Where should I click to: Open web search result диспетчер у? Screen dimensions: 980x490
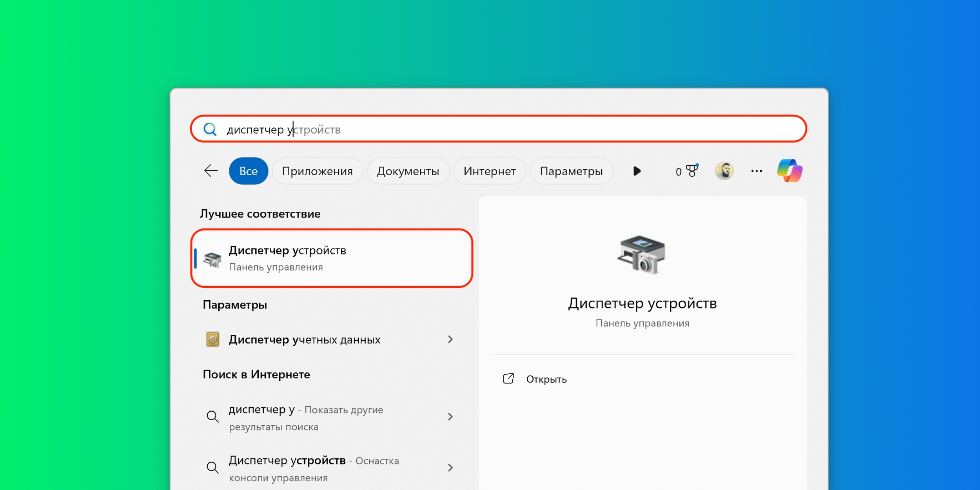[x=332, y=417]
